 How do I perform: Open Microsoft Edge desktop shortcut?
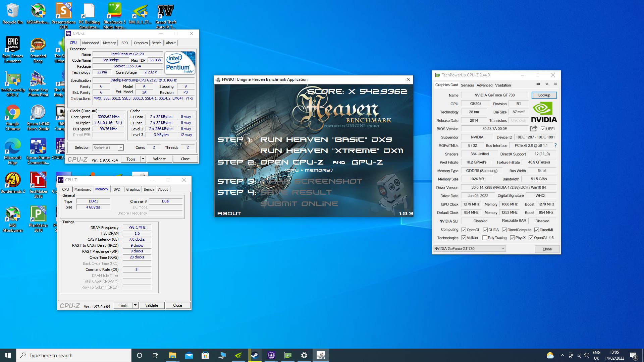12,152
